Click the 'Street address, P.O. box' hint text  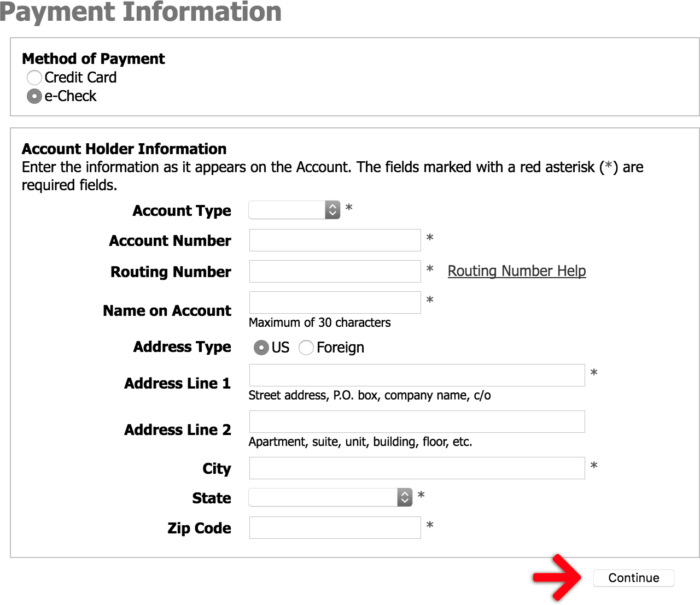pos(370,396)
